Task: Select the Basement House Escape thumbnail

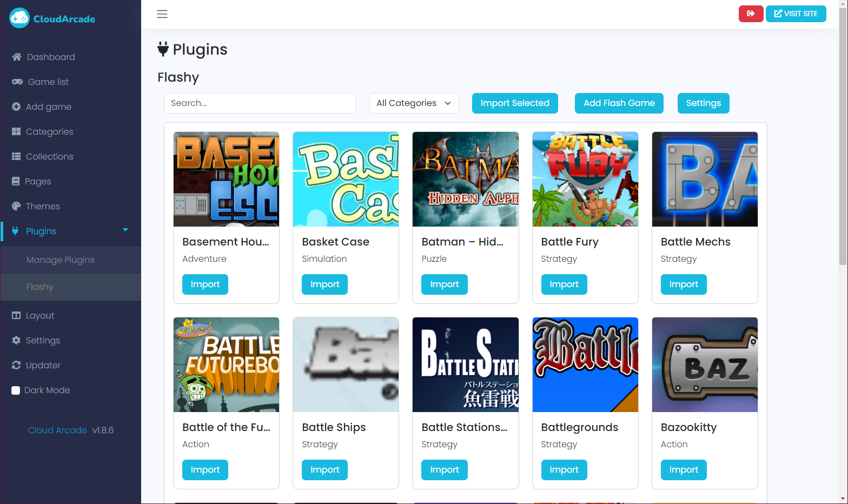Action: coord(226,179)
